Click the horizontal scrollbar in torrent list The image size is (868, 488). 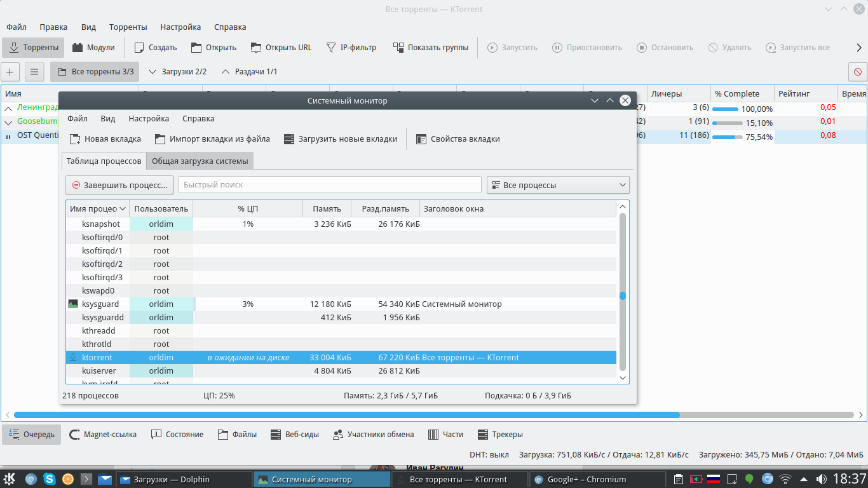click(x=346, y=415)
